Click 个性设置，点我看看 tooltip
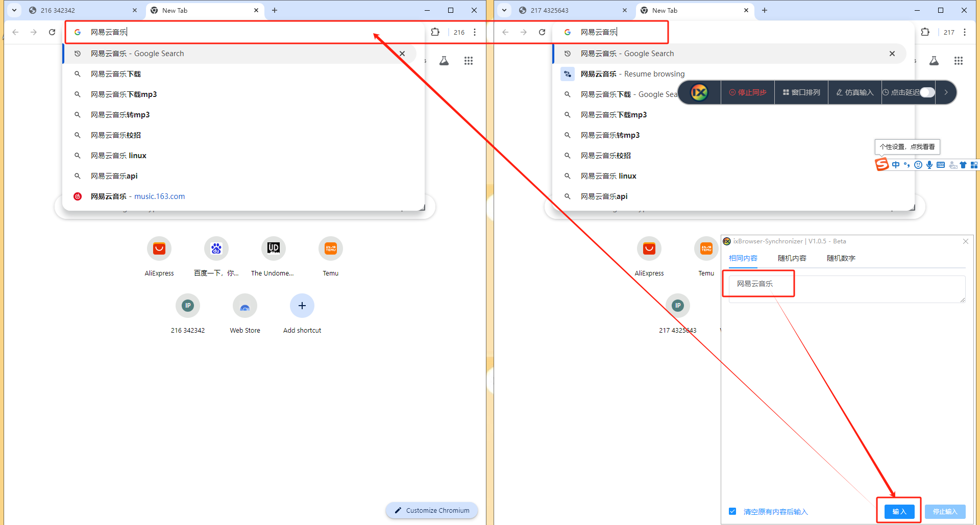 [907, 147]
